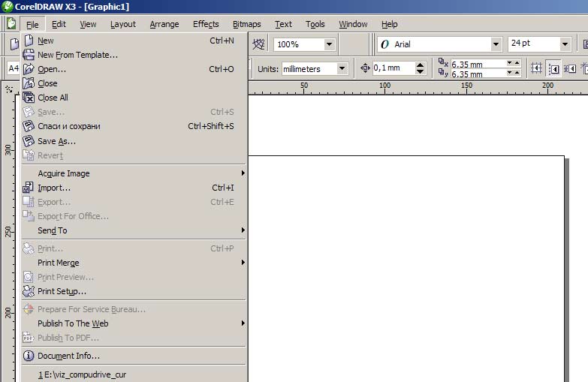Toggle the highlighted button right of the grid icon
Image resolution: width=588 pixels, height=382 pixels.
point(553,68)
